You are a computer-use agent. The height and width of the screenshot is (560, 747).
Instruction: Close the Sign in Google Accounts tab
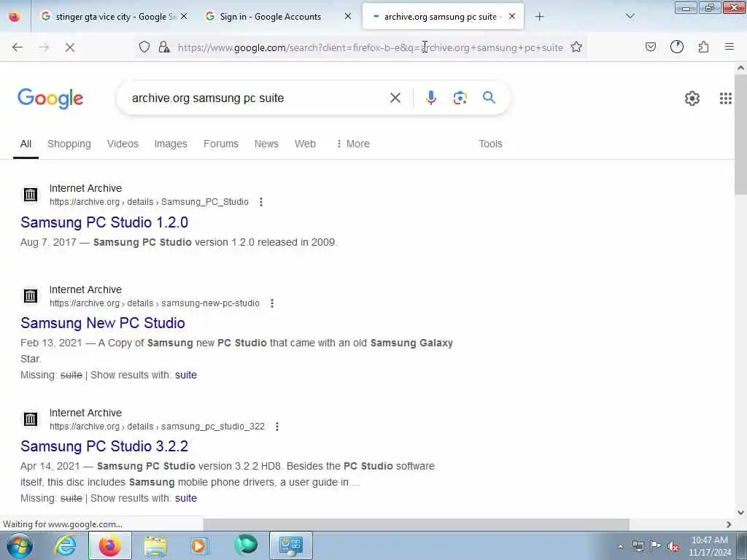click(348, 17)
